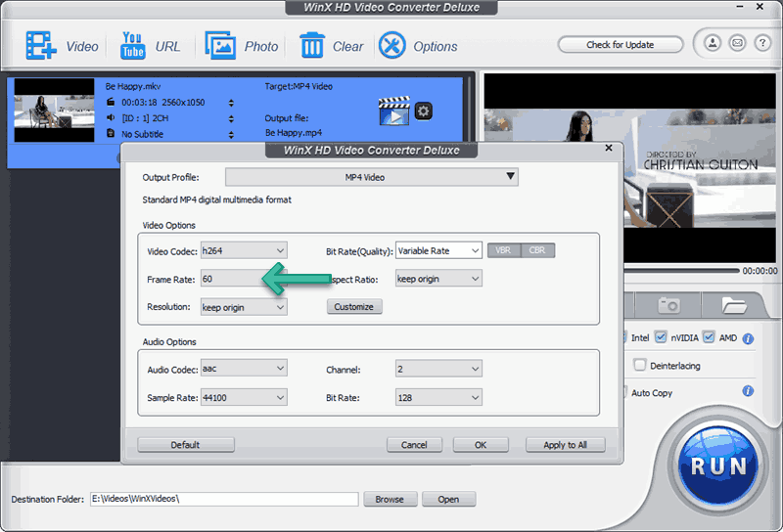This screenshot has height=532, width=783.
Task: Click the Destination Folder path field
Action: 224,499
